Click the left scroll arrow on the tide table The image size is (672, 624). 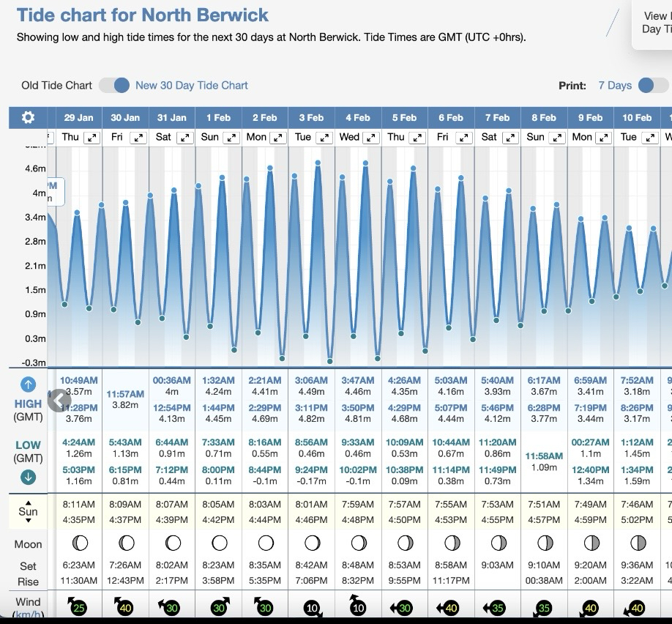tap(59, 400)
